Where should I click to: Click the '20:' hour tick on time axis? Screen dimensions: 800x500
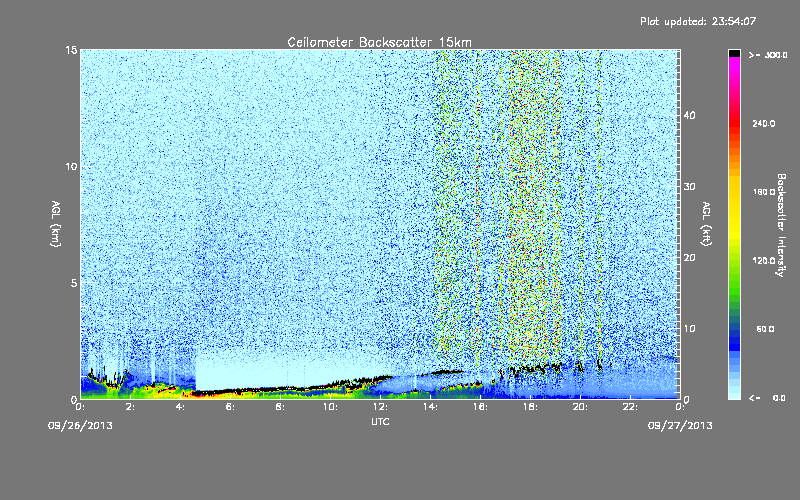(x=580, y=407)
